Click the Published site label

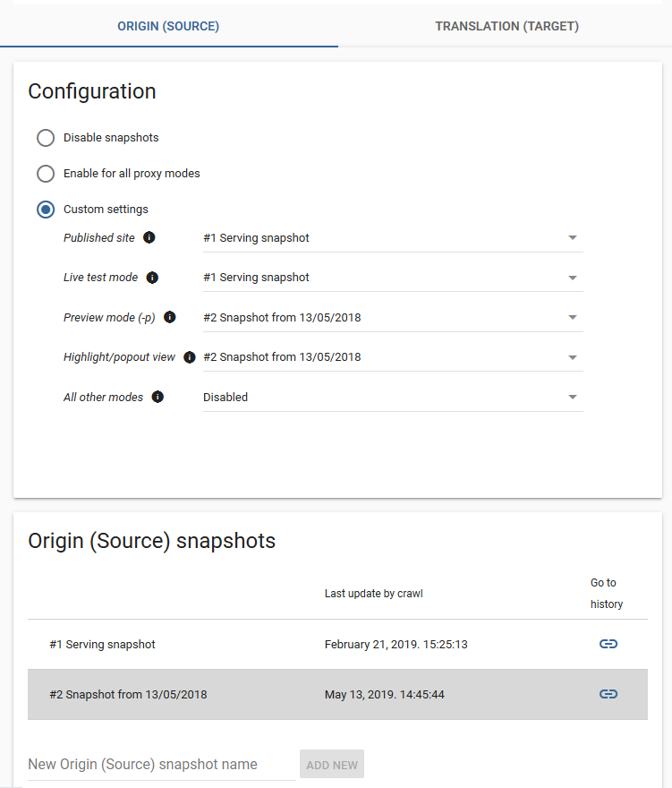point(99,237)
